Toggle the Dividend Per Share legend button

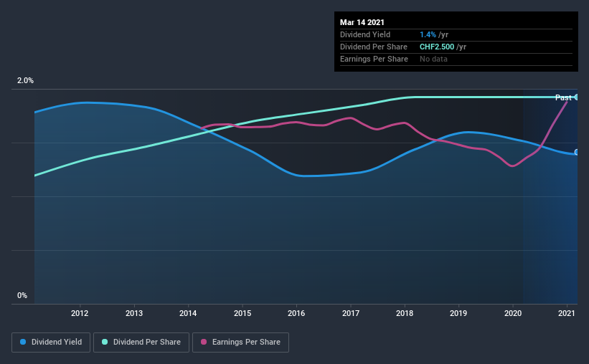(x=141, y=343)
